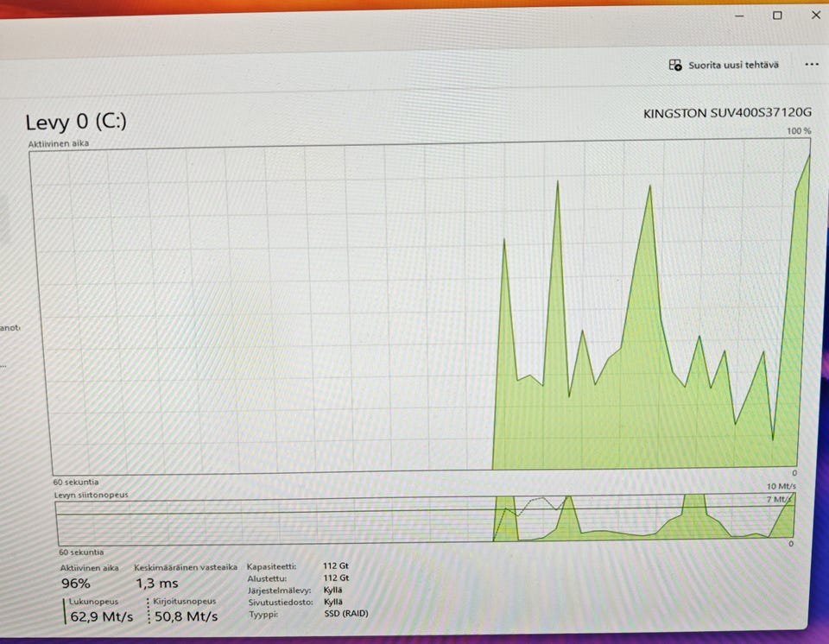Click the 1,3 ms response time value
This screenshot has width=829, height=644.
click(x=157, y=584)
